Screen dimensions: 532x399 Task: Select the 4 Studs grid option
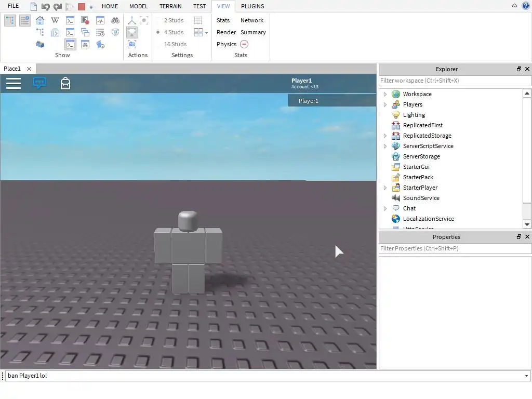tap(174, 32)
